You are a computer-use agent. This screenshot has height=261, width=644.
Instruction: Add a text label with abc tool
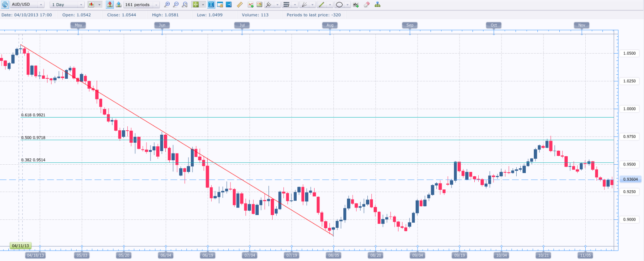[x=356, y=4]
